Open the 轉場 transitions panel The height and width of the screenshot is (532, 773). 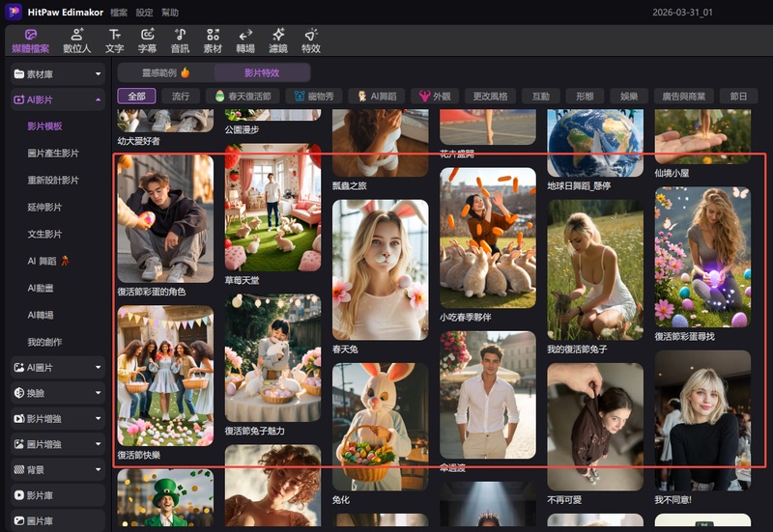point(245,40)
